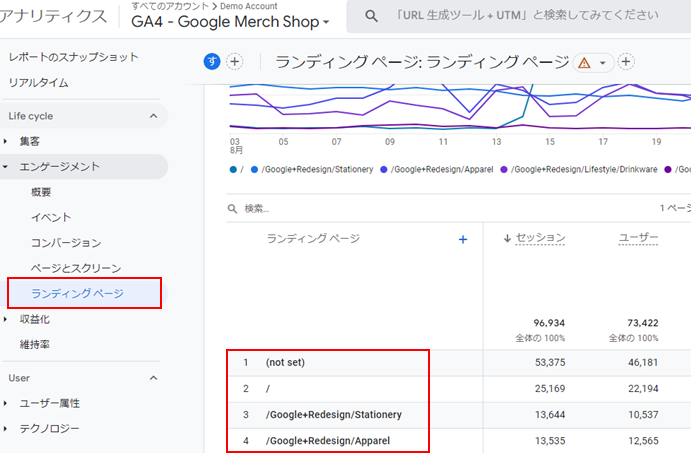The height and width of the screenshot is (453, 691).
Task: Click the 25,169 sessions cell
Action: click(550, 389)
